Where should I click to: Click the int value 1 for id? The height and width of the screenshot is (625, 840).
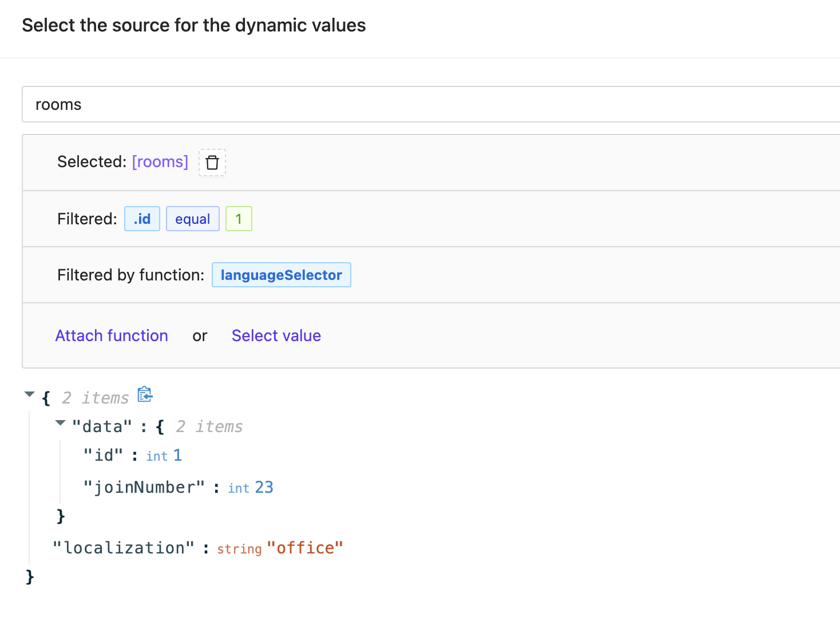point(178,454)
